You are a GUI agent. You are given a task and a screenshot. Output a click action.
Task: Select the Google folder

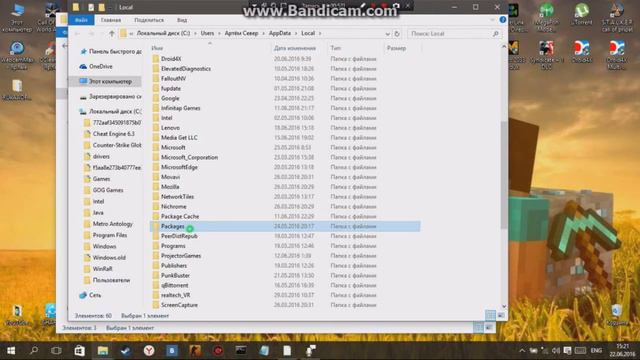(x=170, y=98)
